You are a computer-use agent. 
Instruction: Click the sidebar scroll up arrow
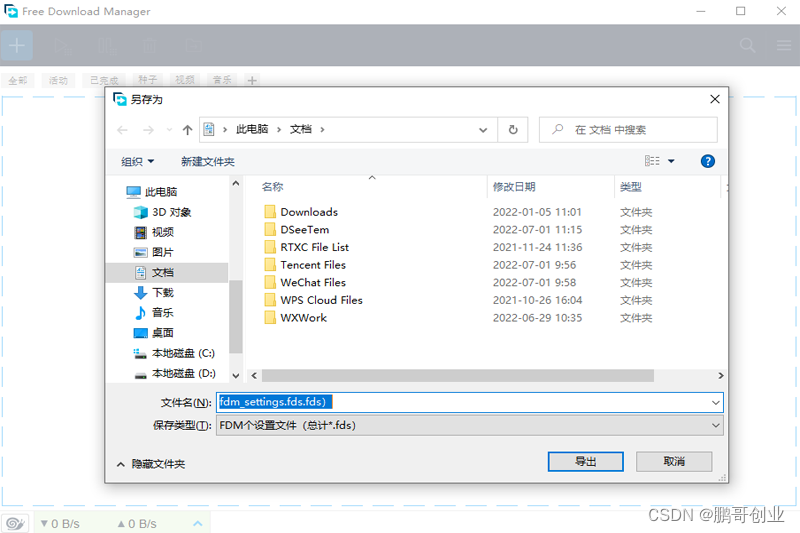[x=236, y=183]
